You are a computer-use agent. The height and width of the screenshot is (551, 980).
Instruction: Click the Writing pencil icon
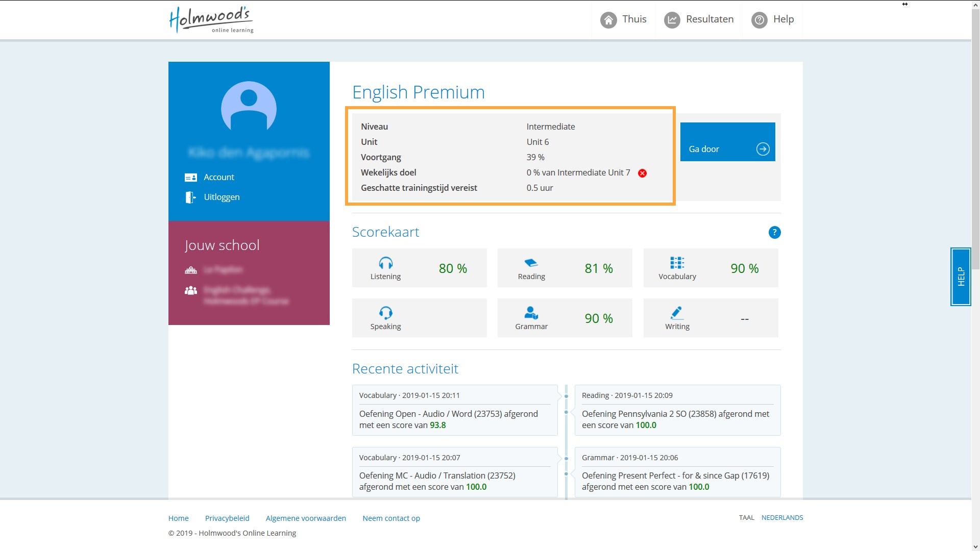pos(677,313)
